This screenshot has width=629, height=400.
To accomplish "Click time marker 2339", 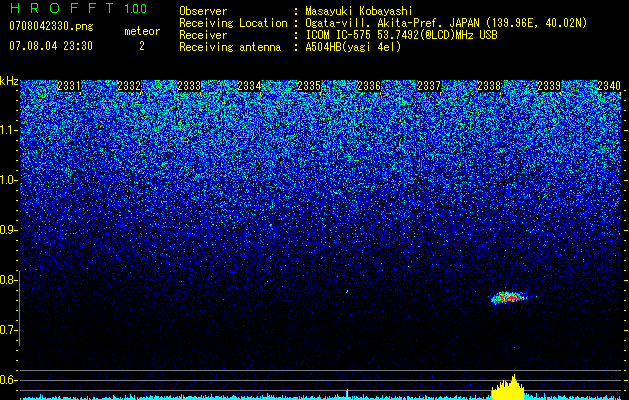I will (549, 86).
